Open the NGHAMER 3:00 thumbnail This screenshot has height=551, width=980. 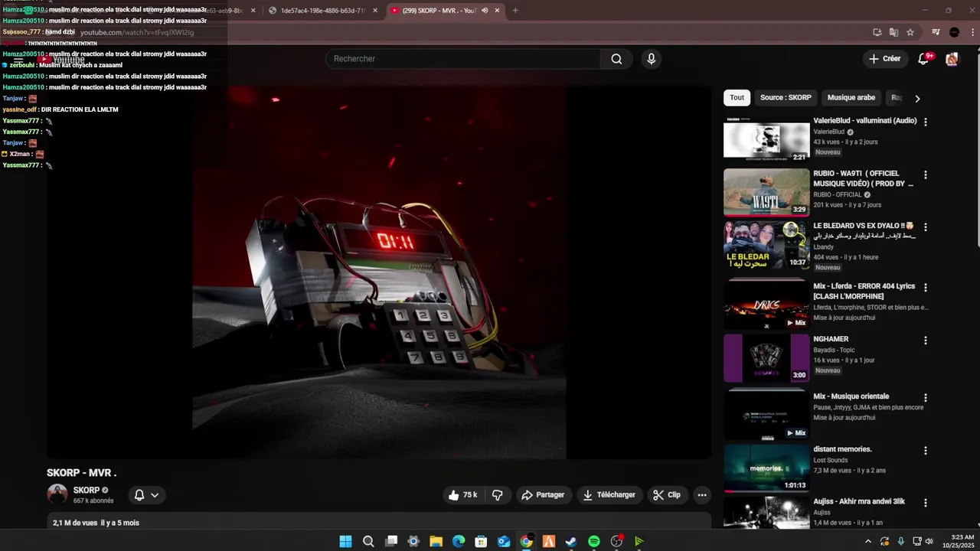coord(766,357)
